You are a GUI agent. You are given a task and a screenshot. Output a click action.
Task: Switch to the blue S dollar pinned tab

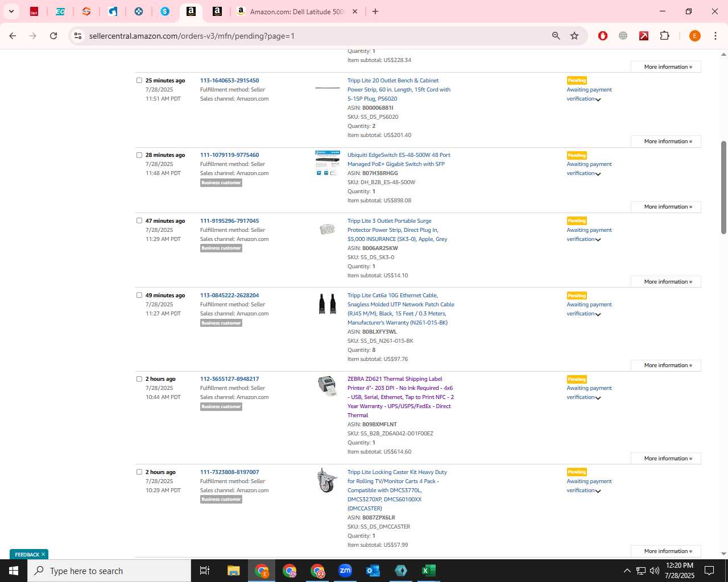(x=165, y=11)
